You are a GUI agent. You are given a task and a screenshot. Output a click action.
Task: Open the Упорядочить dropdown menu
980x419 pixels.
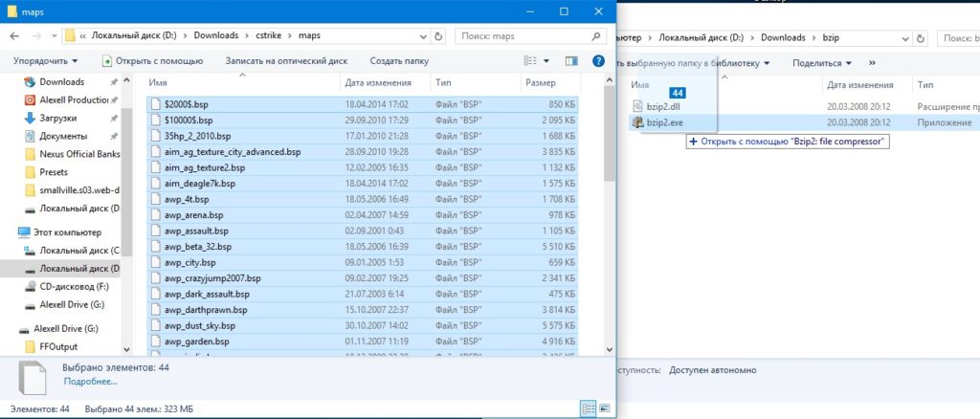click(x=45, y=60)
